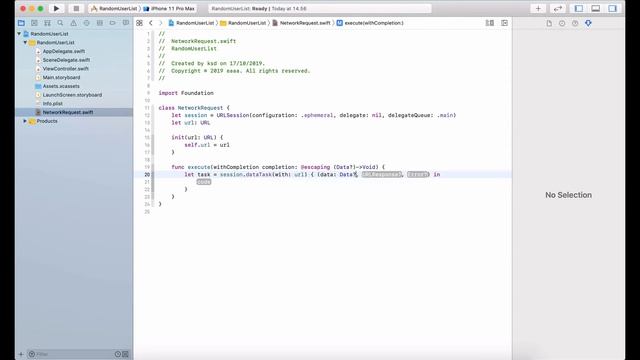Show the File inspector
This screenshot has width=640, height=360.
(549, 23)
